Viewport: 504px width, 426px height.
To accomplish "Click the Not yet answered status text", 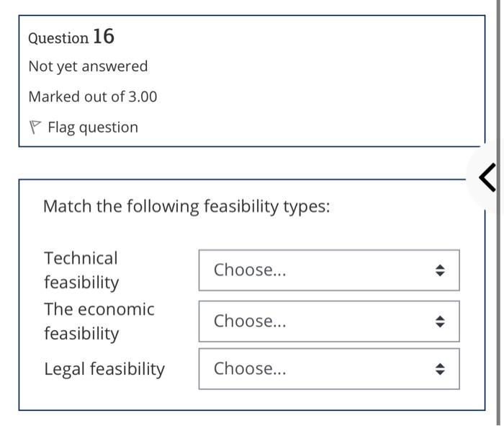I will pos(88,66).
